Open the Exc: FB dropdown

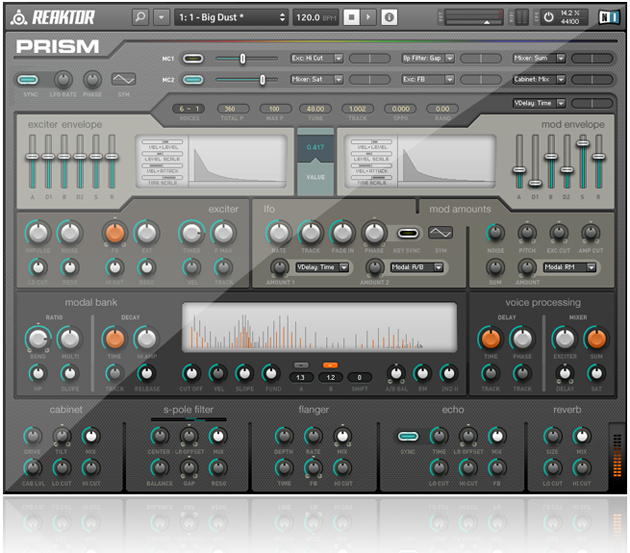click(428, 79)
